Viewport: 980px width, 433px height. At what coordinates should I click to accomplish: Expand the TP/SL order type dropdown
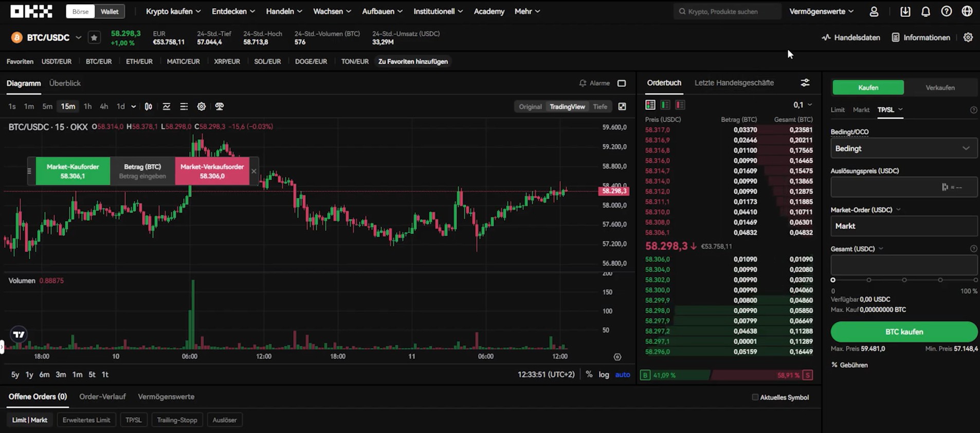pos(900,109)
